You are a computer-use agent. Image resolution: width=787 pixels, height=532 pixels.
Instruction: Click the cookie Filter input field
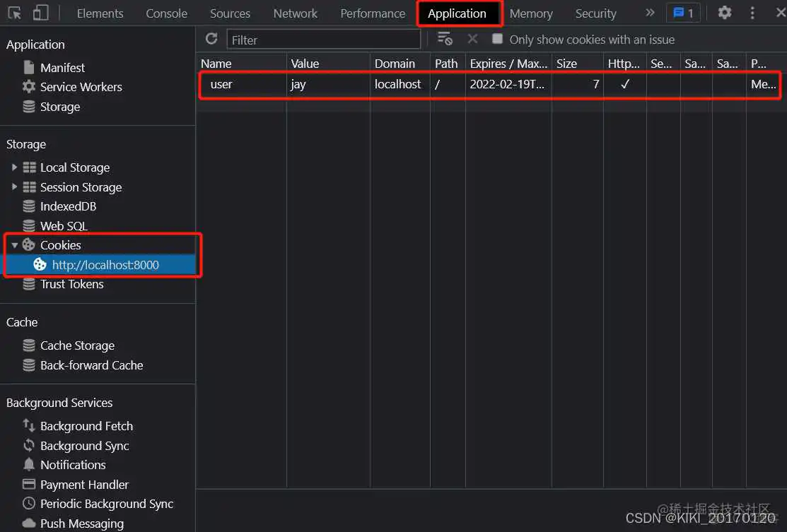click(x=324, y=40)
